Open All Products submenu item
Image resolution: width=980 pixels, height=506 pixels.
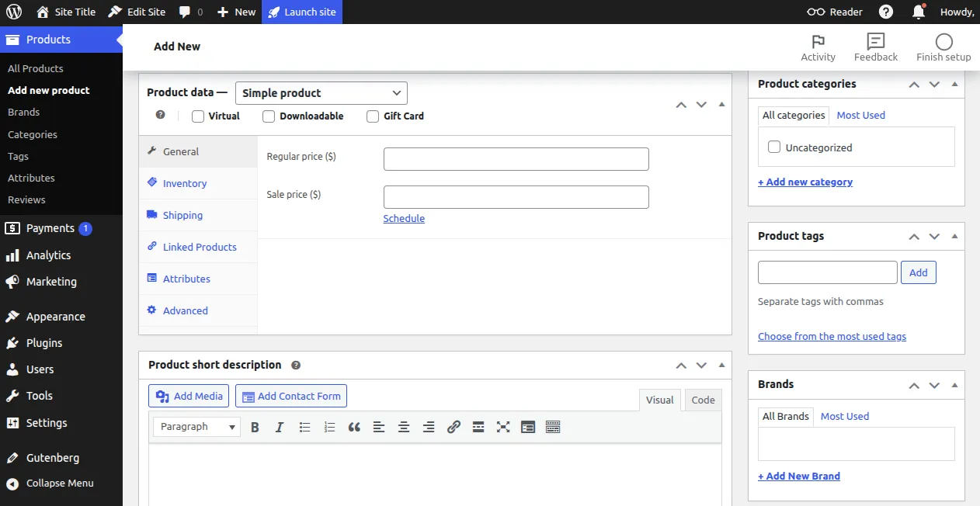pos(36,68)
